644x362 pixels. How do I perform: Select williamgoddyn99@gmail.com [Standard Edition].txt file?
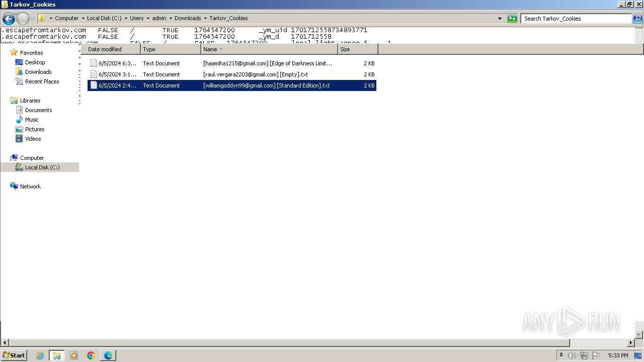point(232,85)
